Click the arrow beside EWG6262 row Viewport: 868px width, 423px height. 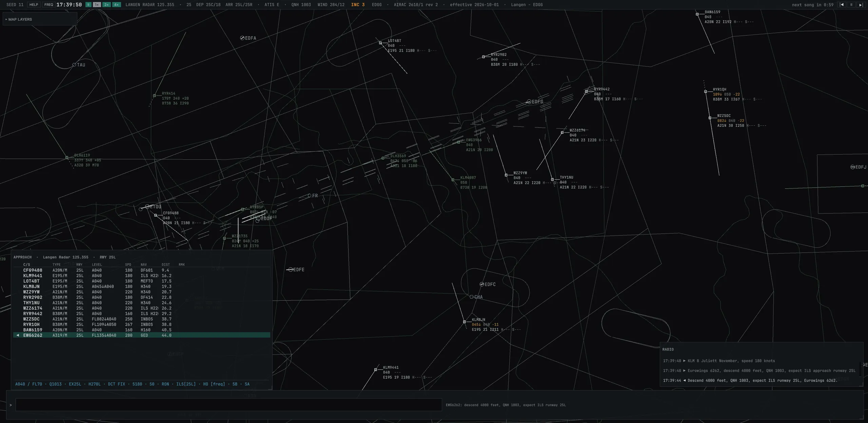[18, 335]
